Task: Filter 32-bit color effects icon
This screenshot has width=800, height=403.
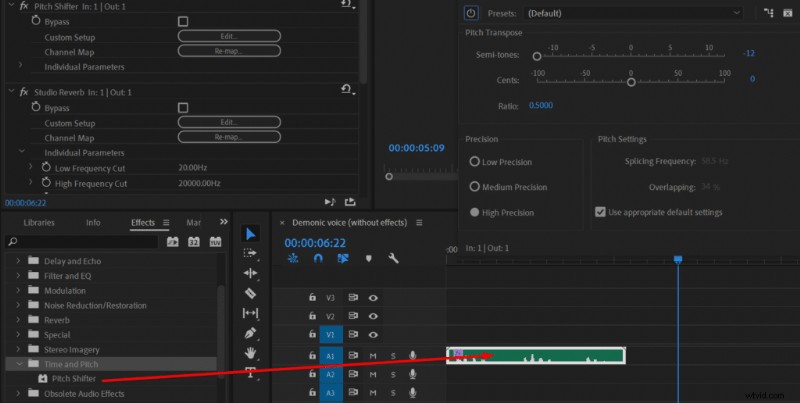Action: point(194,242)
